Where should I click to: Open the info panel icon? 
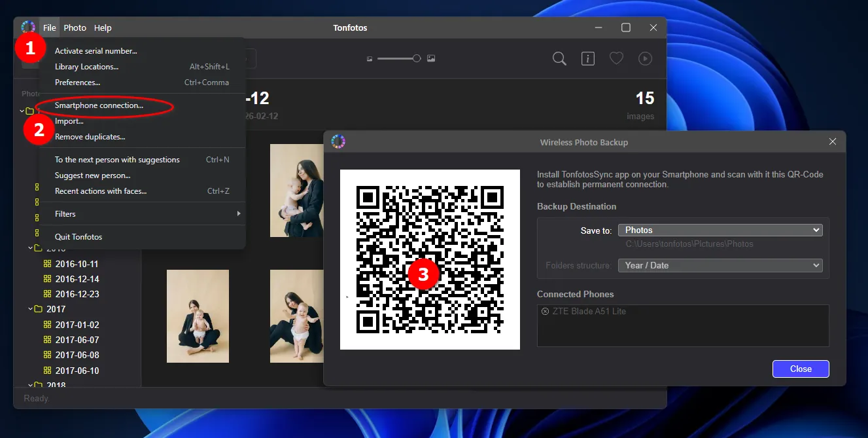588,59
